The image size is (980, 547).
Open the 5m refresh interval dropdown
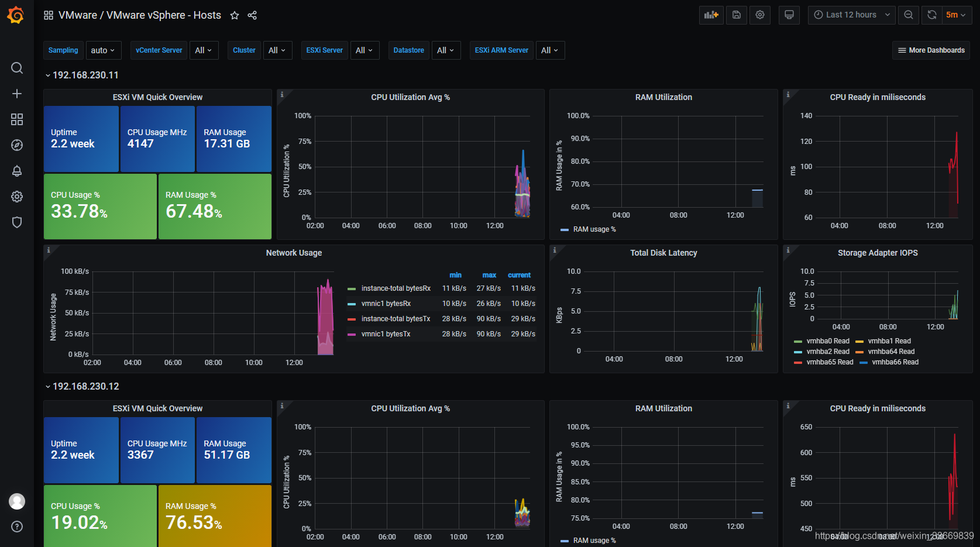click(957, 15)
